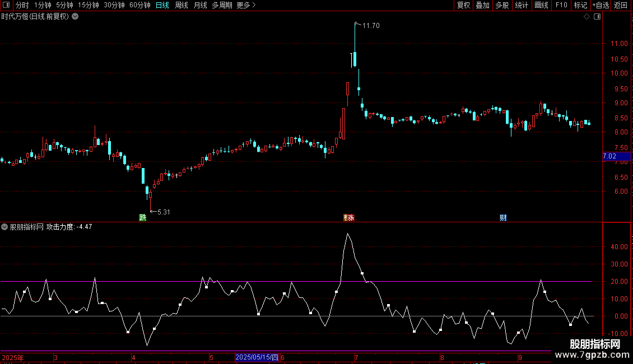633x364 pixels.
Task: Click the month 7 time axis marker
Action: pyautogui.click(x=356, y=357)
